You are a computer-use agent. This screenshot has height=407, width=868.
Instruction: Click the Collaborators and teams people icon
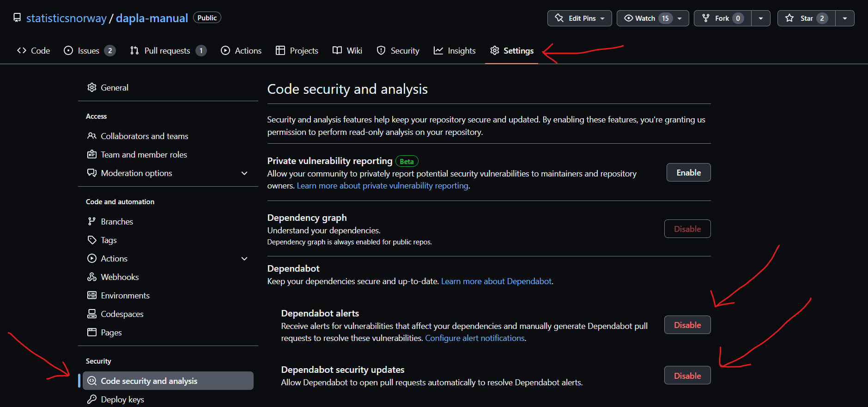[x=92, y=136]
